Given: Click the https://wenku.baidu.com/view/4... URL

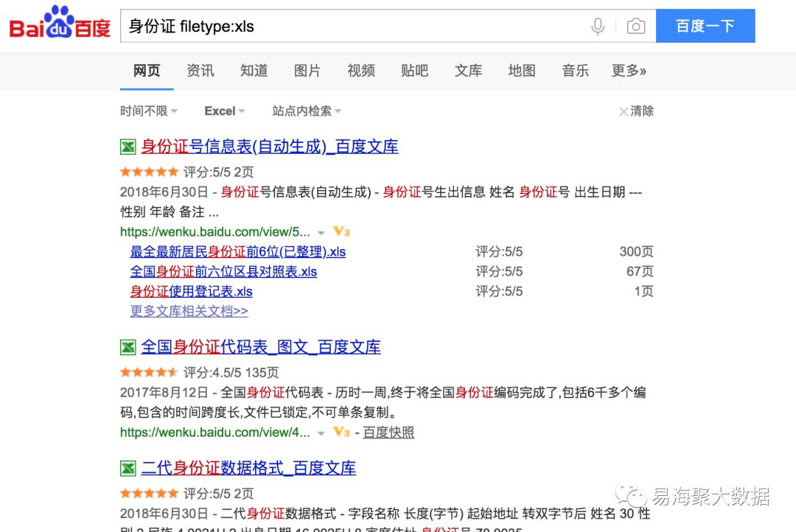Looking at the screenshot, I should pos(214,433).
